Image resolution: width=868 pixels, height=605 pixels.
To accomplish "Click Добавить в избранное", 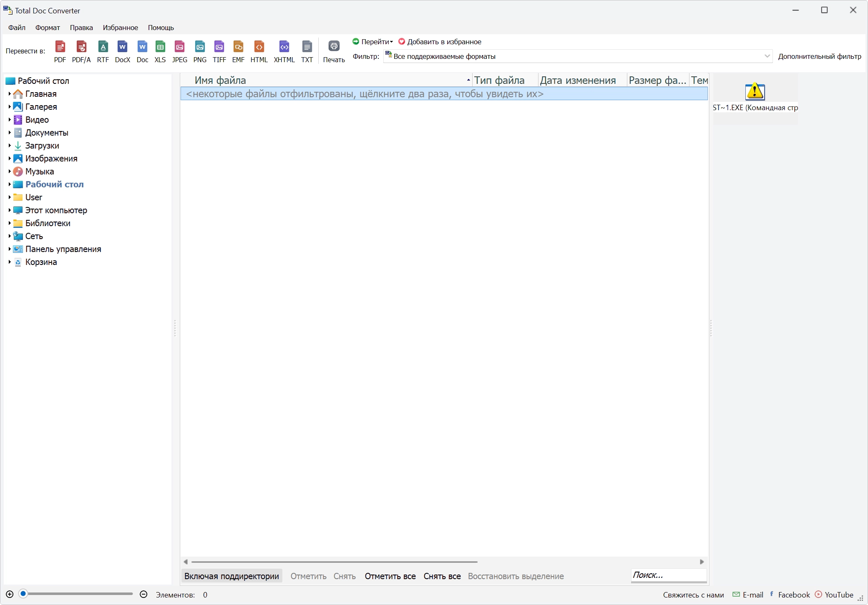I will pos(440,42).
